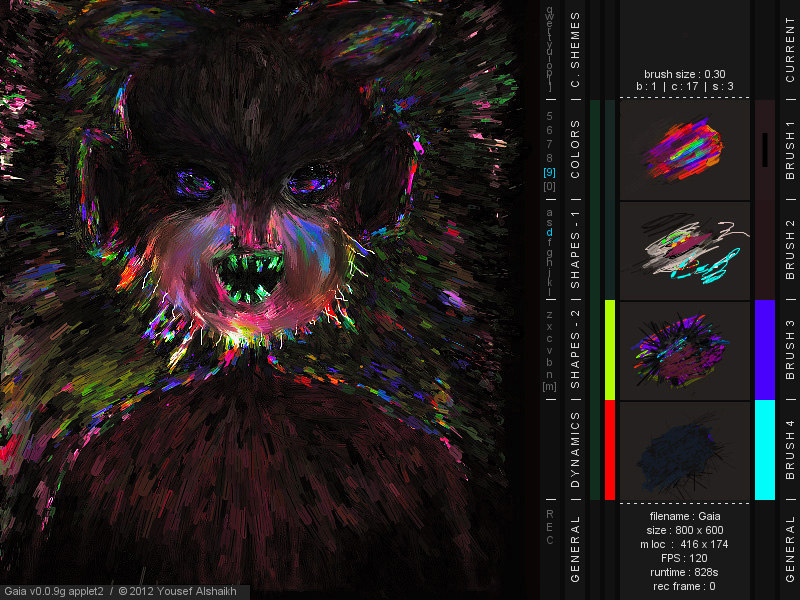Click the 'rec frame : 0' text
The width and height of the screenshot is (800, 600).
pyautogui.click(x=684, y=586)
